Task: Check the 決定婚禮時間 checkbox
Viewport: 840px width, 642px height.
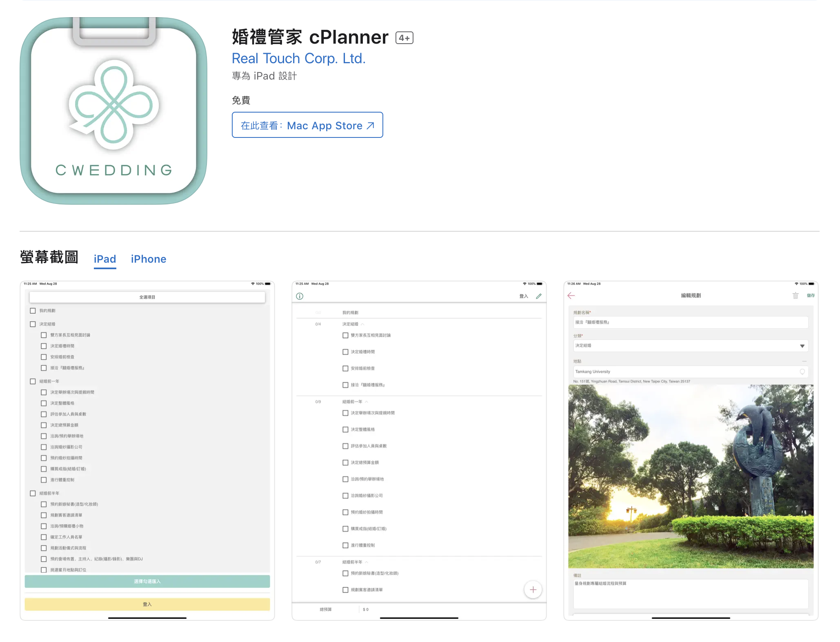Action: coord(346,352)
